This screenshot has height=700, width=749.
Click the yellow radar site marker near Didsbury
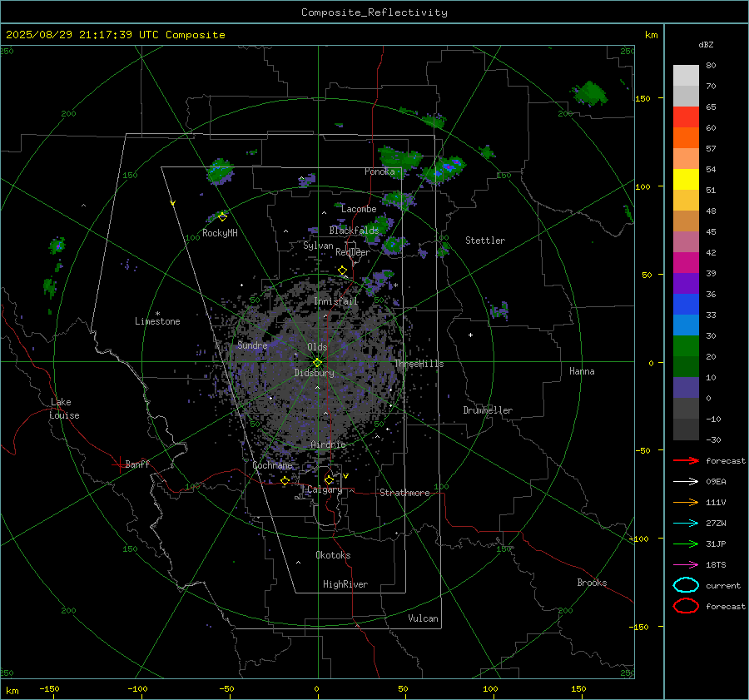[x=318, y=362]
